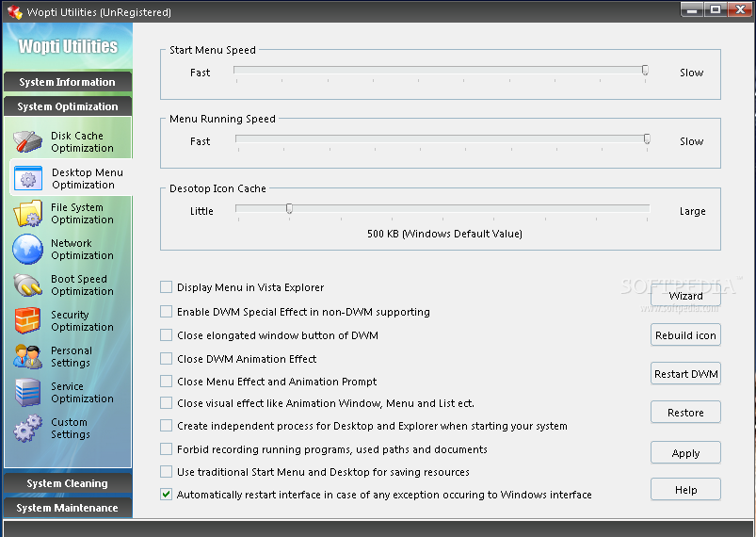This screenshot has width=756, height=537.
Task: Maximize the Wopti Utilities window
Action: [x=716, y=9]
